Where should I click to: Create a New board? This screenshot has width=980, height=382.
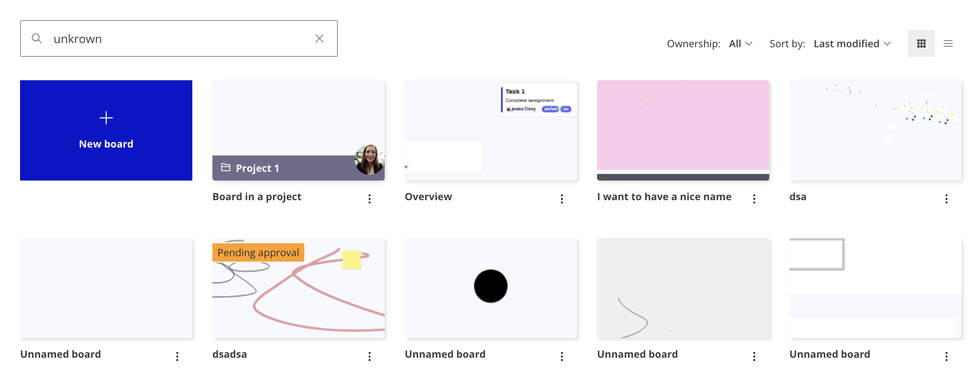coord(106,130)
